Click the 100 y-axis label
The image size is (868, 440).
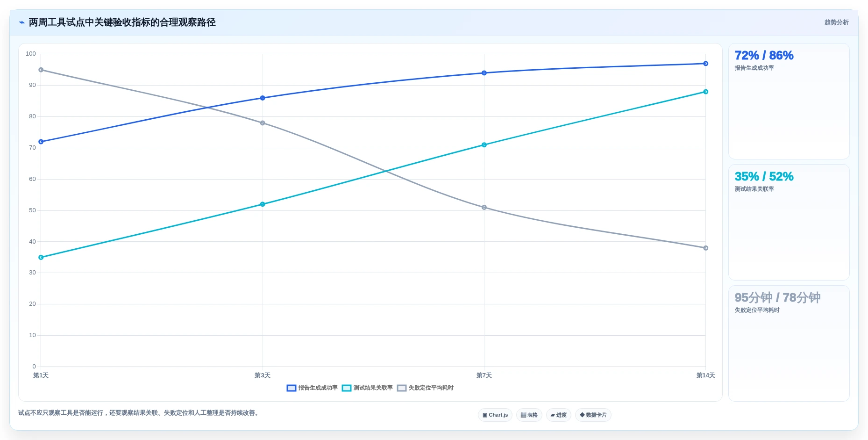click(31, 54)
